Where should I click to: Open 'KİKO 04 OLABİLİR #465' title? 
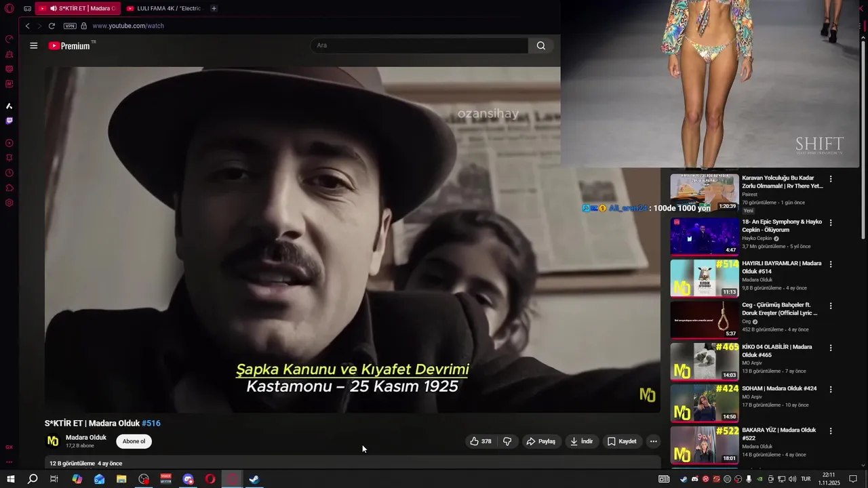coord(777,350)
